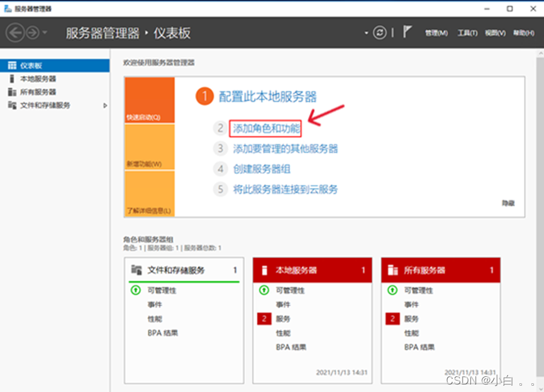Click 服务 in 本地服务器 tile
This screenshot has height=392, width=544.
click(x=283, y=319)
